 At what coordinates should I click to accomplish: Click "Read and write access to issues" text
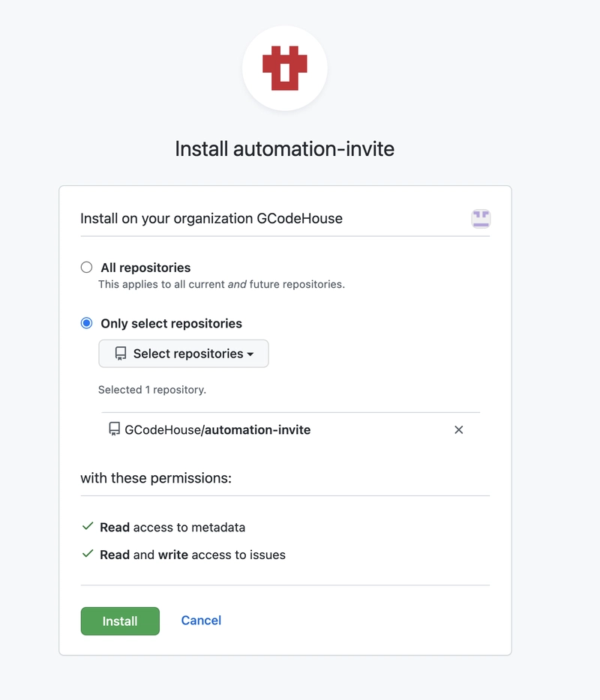tap(193, 555)
